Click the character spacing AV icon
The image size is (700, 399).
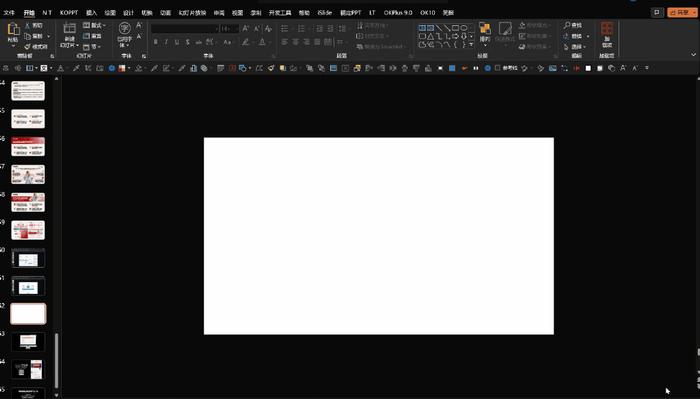click(210, 42)
